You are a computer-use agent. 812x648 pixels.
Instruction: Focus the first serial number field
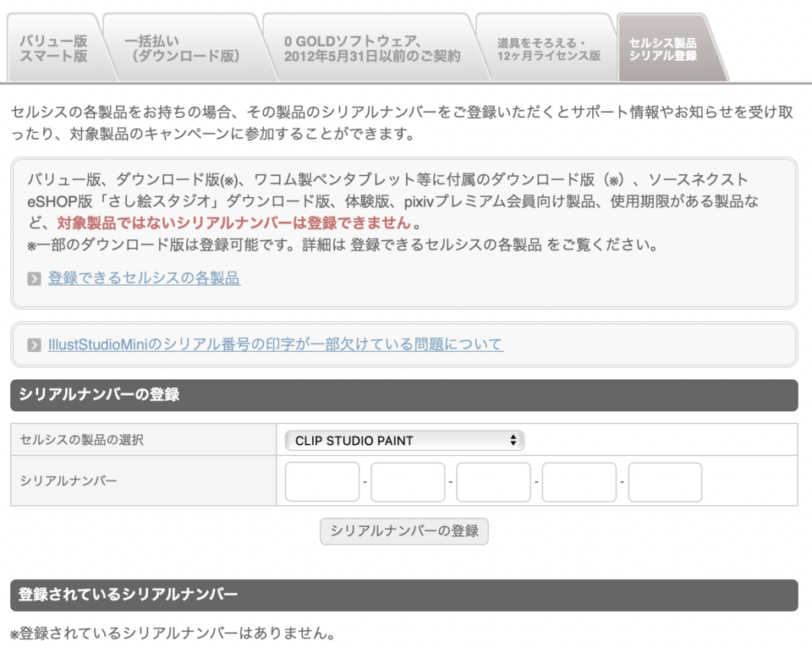pos(322,481)
